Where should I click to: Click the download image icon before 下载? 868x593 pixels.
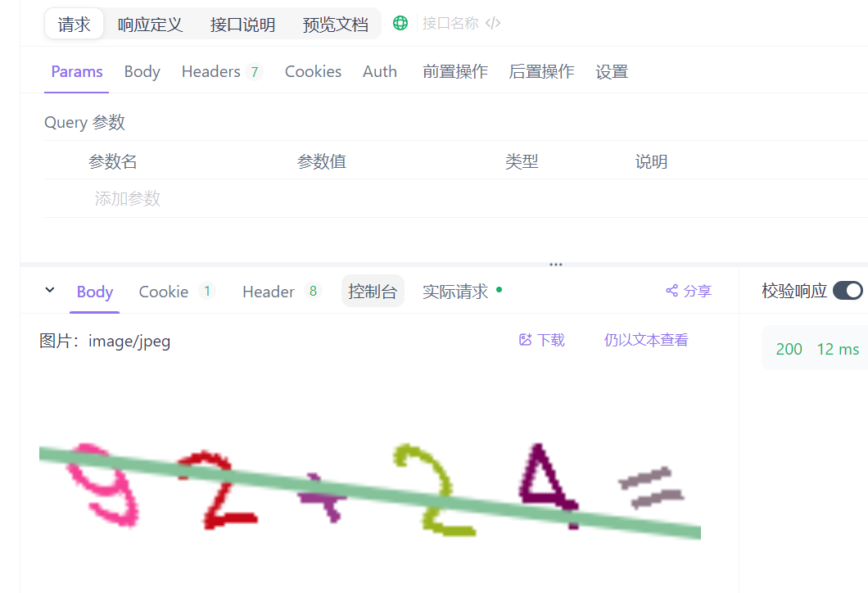(526, 340)
